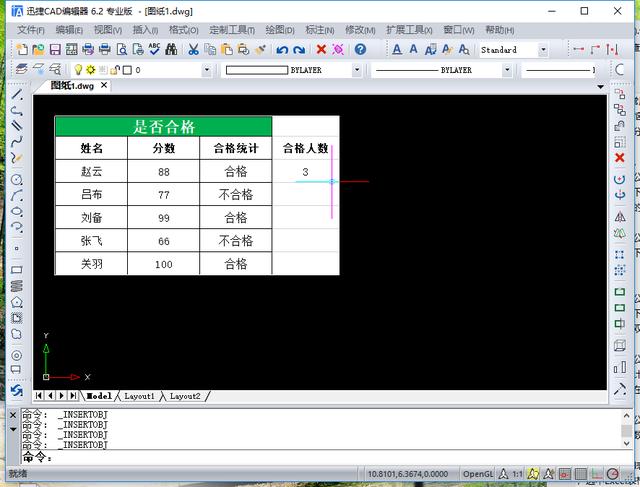This screenshot has width=640, height=487.
Task: Select the Ellipse tool in left toolbar
Action: tap(17, 211)
